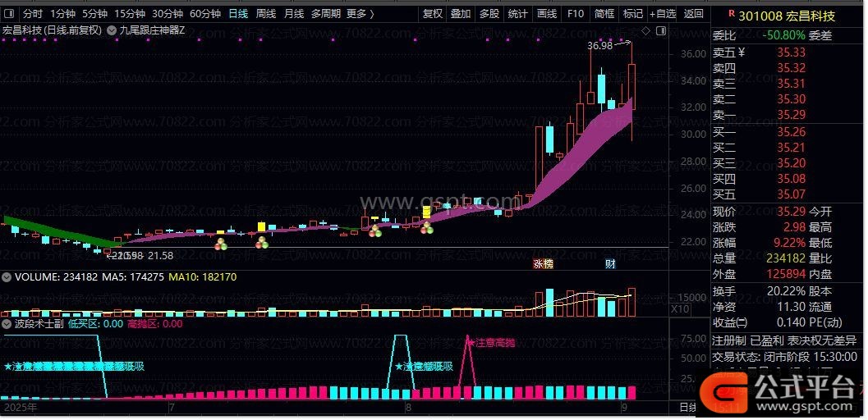The height and width of the screenshot is (420, 868).
Task: Toggle the 叠加 overlay option
Action: [x=461, y=14]
